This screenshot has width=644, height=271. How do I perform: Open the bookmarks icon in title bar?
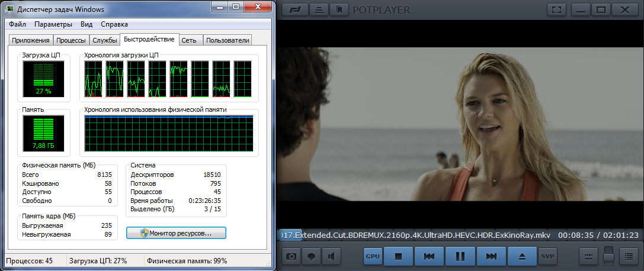340,9
